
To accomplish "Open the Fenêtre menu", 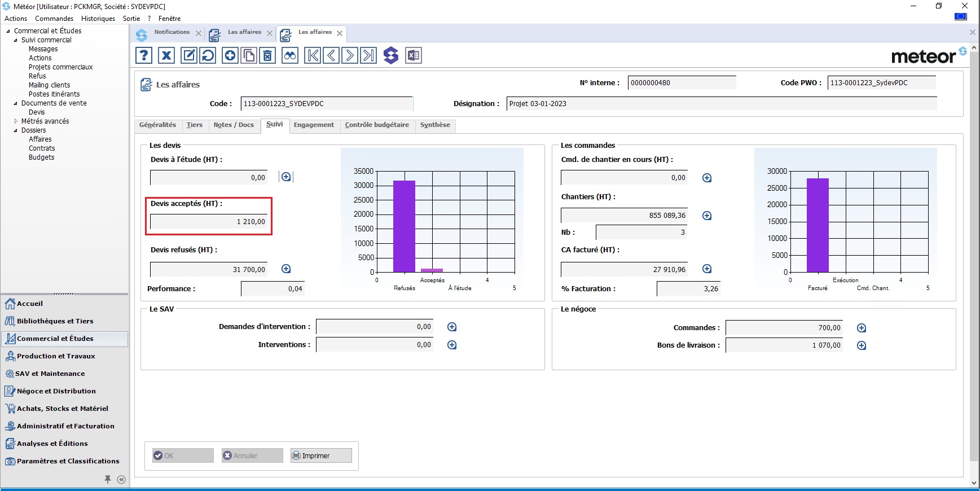I will coord(169,19).
